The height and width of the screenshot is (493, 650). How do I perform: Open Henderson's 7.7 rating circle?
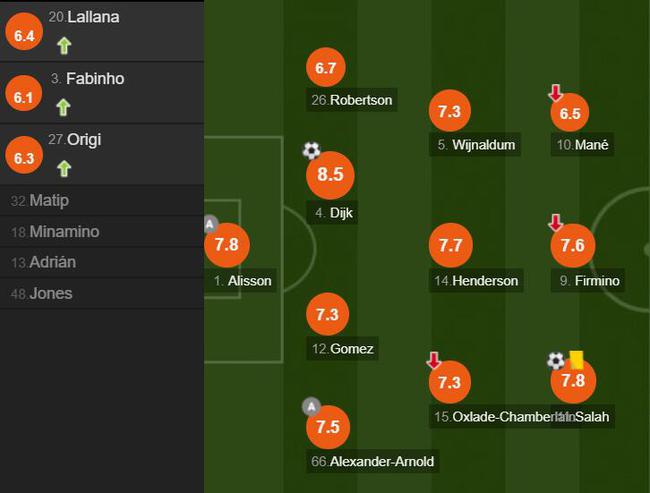click(451, 245)
